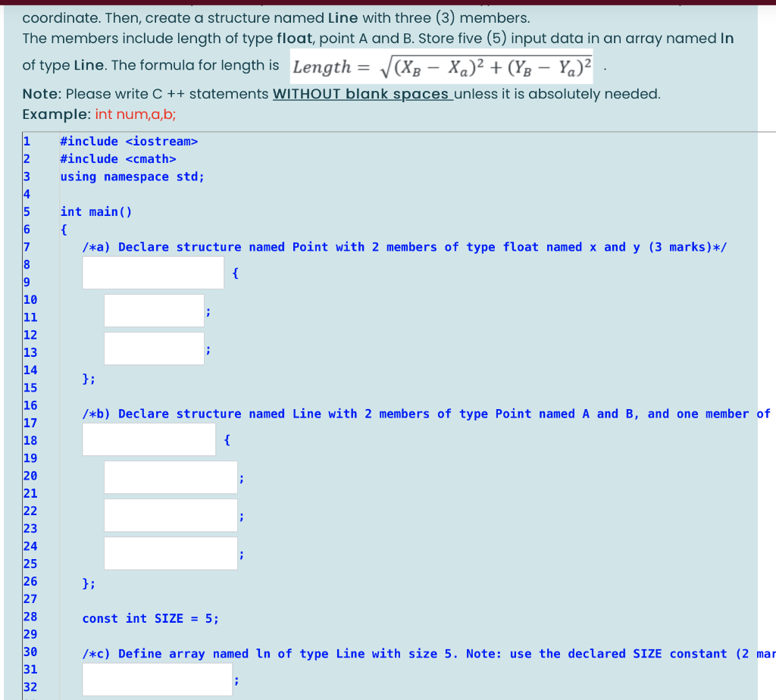Click the blank field for the Line structure declaration
The image size is (776, 700).
click(x=149, y=439)
